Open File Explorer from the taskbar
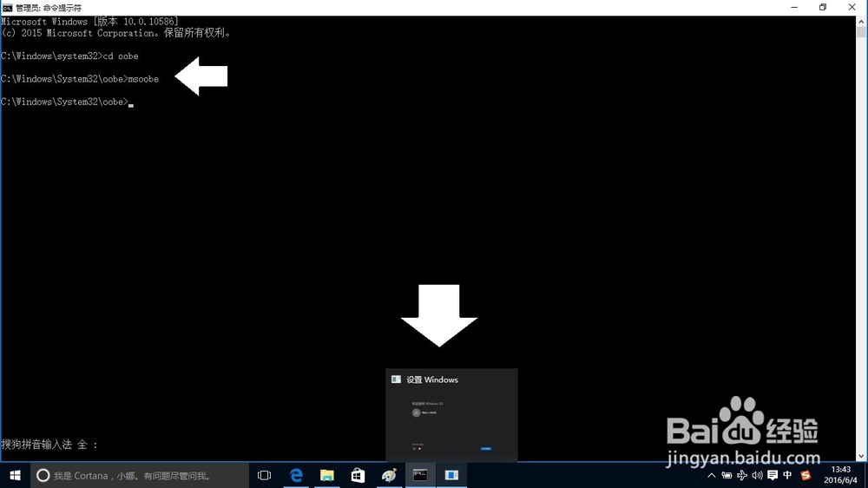868x488 pixels. click(327, 475)
